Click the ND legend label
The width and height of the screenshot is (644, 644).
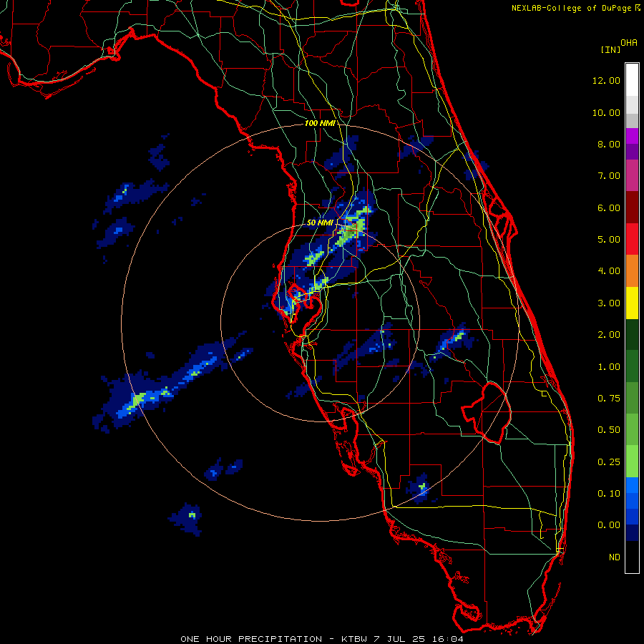tap(615, 557)
